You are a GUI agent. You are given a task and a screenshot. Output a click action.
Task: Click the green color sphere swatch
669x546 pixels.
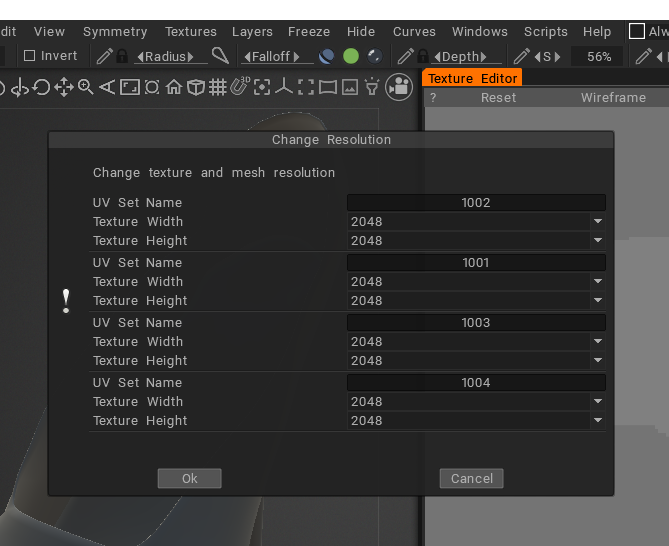[351, 57]
